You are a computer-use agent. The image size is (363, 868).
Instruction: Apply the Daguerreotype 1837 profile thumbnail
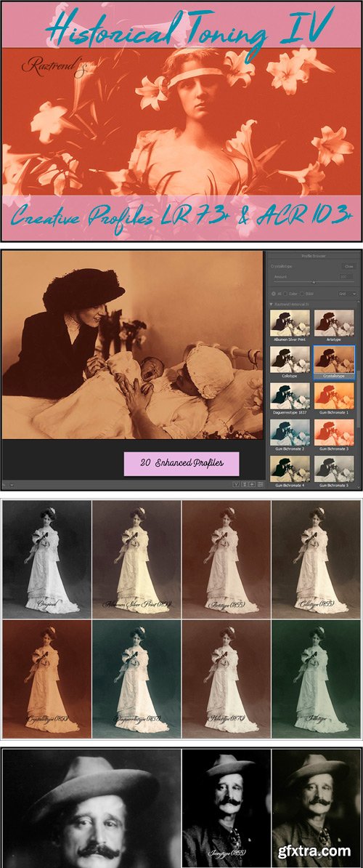tap(290, 395)
